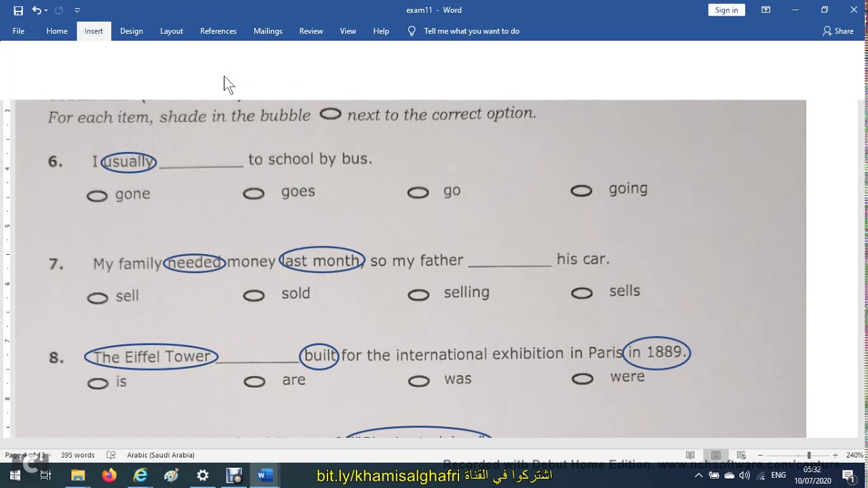Open the File tab
The width and height of the screenshot is (868, 488).
(x=18, y=31)
